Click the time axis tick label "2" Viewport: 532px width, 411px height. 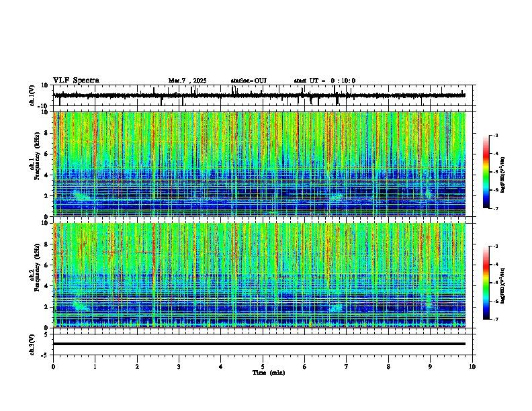point(137,367)
